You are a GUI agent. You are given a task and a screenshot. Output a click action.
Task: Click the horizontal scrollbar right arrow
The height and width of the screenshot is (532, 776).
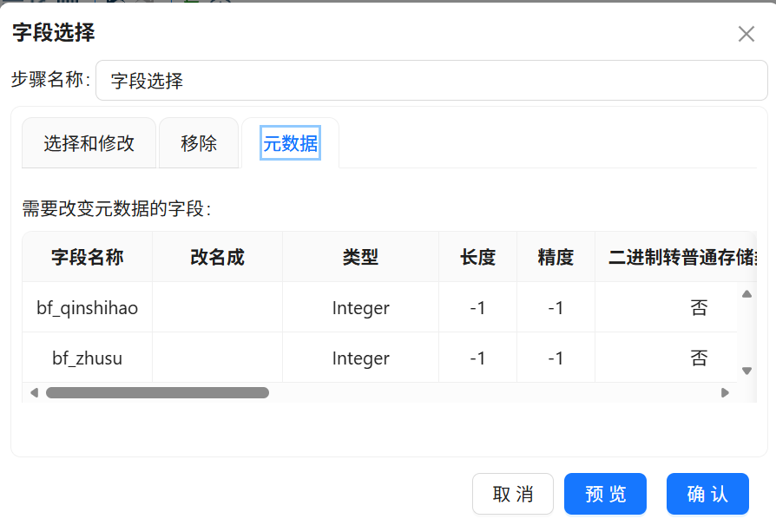click(x=725, y=392)
